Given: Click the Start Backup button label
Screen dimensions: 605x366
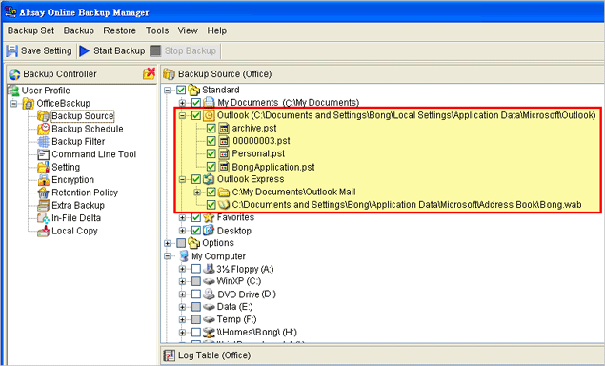Looking at the screenshot, I should 119,51.
